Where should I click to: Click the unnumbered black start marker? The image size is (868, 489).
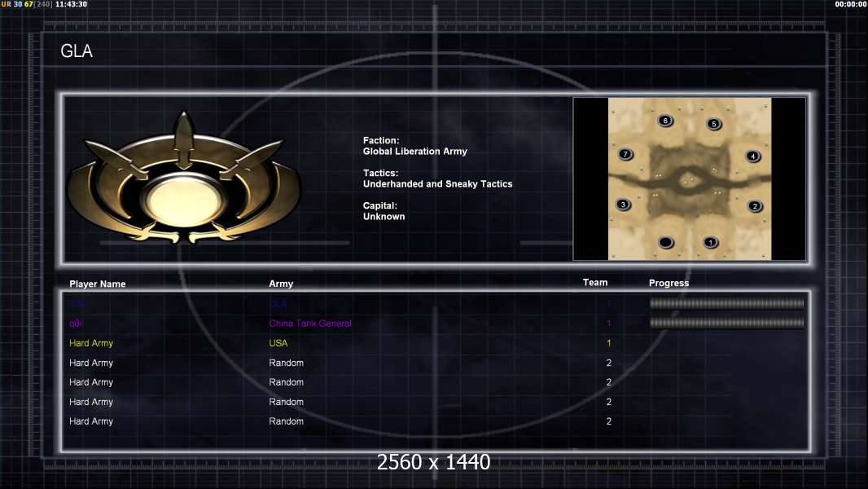[x=666, y=242]
